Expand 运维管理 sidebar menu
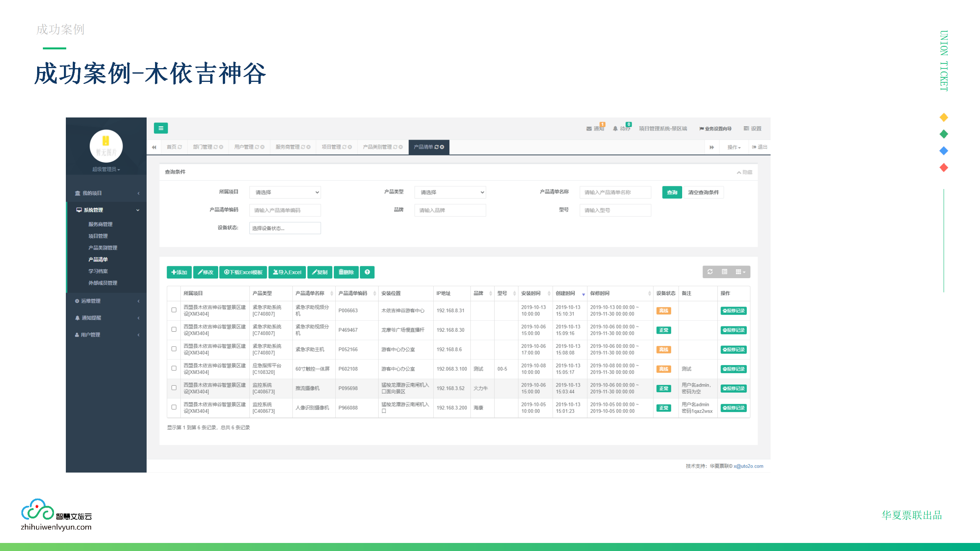The image size is (980, 551). pos(107,301)
